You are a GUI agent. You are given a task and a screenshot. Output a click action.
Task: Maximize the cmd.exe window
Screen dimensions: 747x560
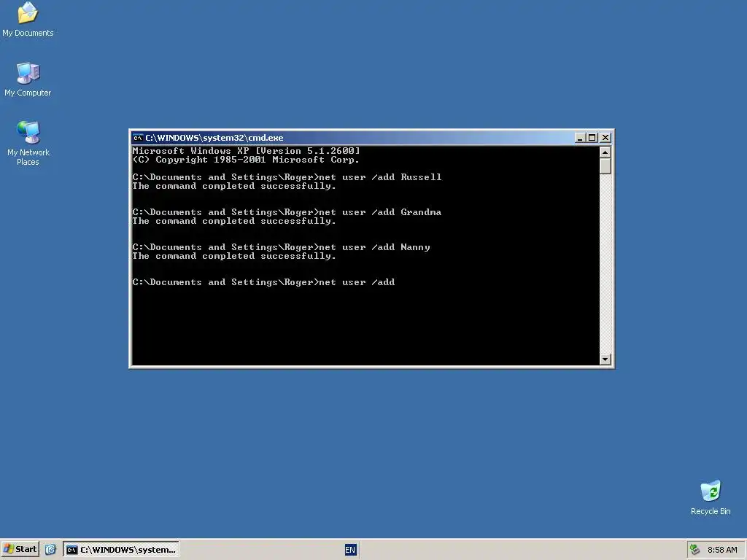[x=592, y=138]
